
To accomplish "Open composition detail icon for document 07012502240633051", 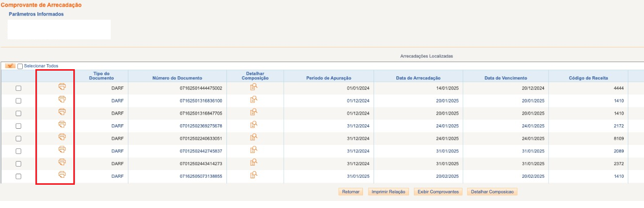I will coord(254,137).
